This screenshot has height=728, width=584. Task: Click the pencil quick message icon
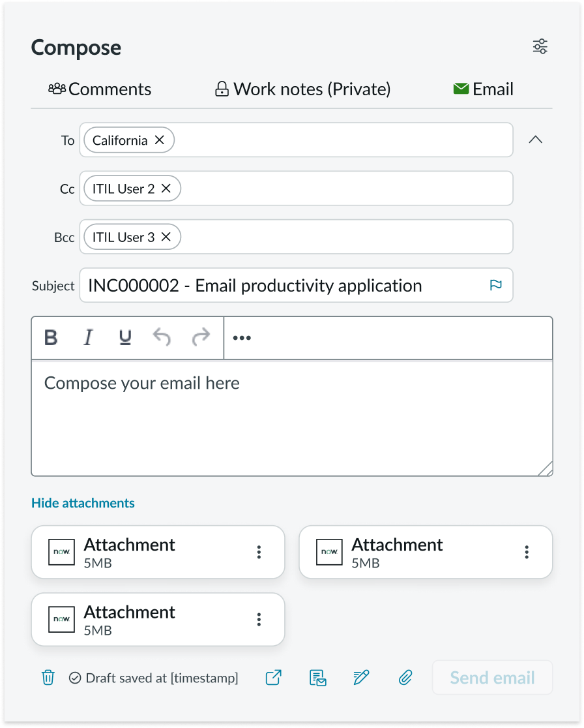click(361, 677)
